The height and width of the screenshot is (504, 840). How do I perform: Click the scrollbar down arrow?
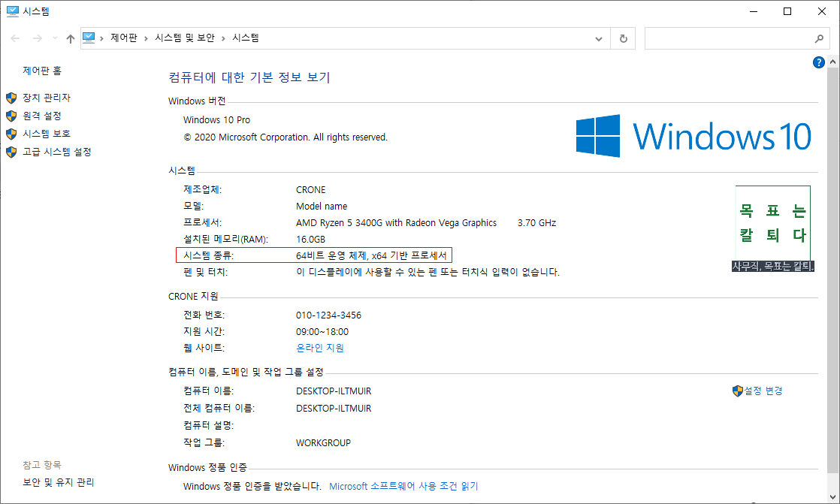point(832,496)
